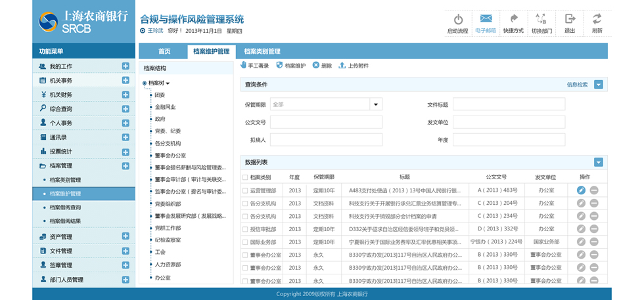
Task: Click edit pencil icon for 运营管理部 row
Action: tap(581, 190)
